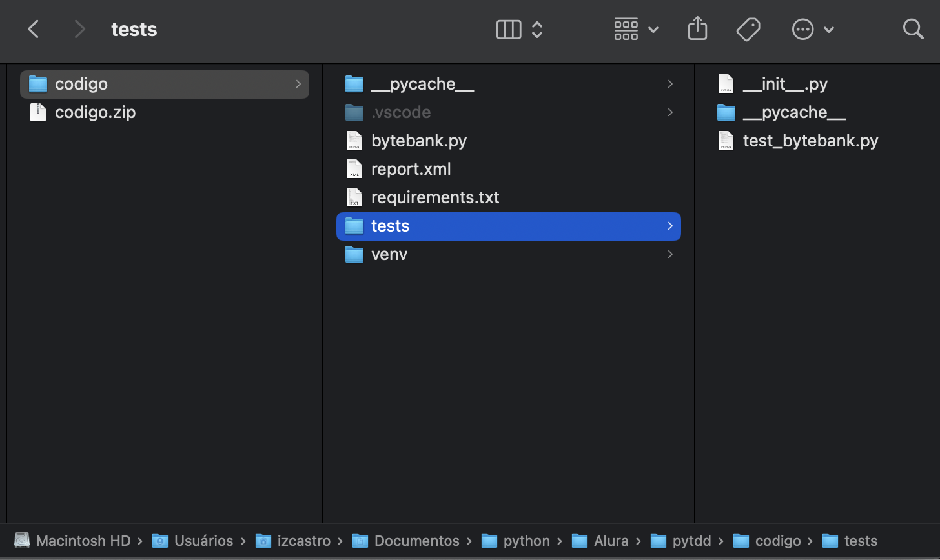
Task: Click the tests folder icon in middle column
Action: (354, 226)
